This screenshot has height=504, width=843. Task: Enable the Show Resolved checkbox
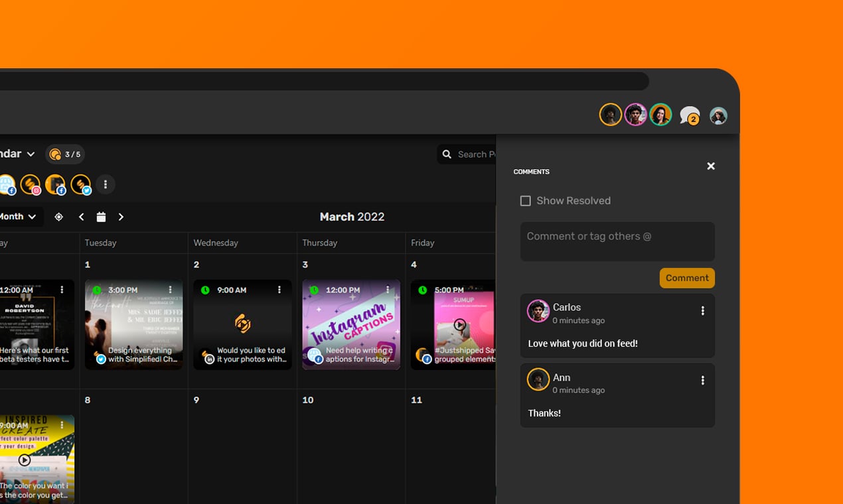pos(526,201)
